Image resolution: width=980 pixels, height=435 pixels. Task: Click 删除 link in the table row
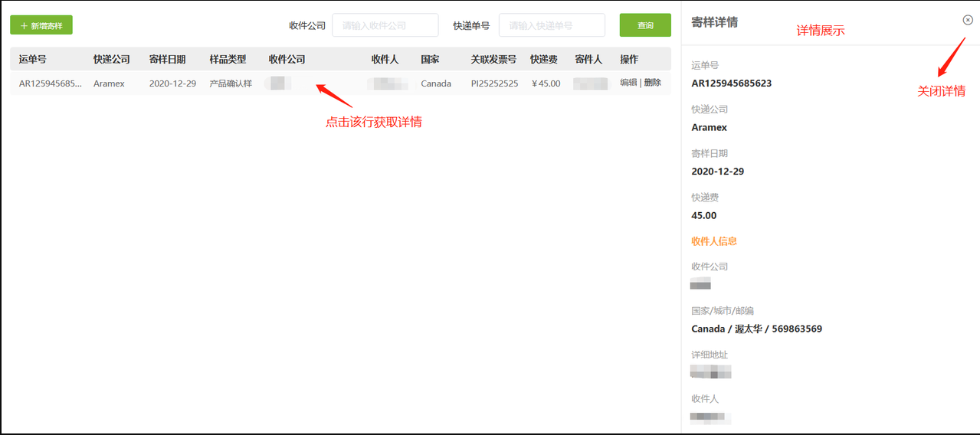652,83
